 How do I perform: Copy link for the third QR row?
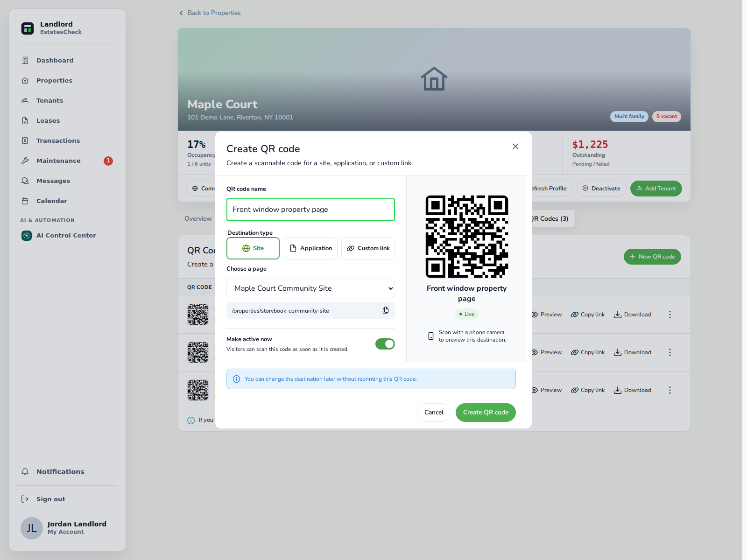588,390
